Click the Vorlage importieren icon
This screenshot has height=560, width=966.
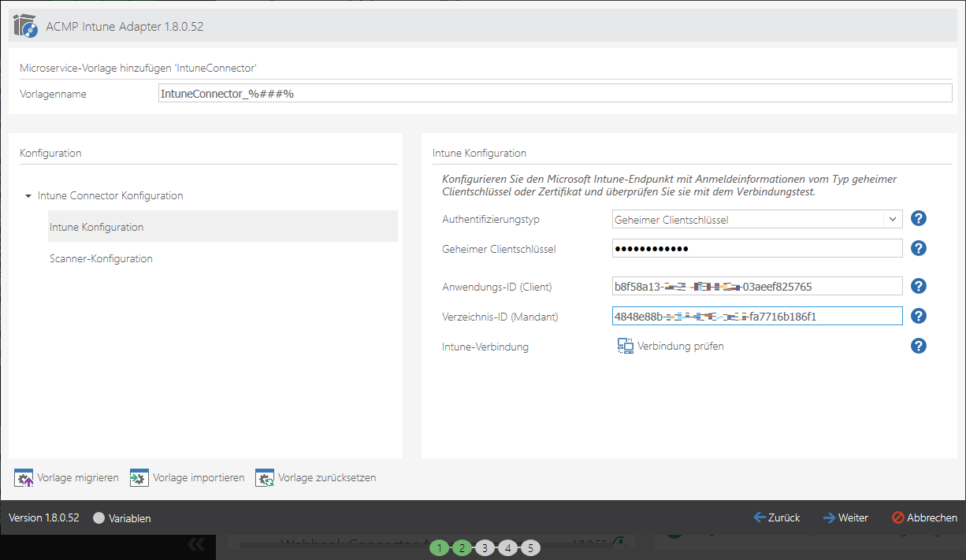[139, 478]
